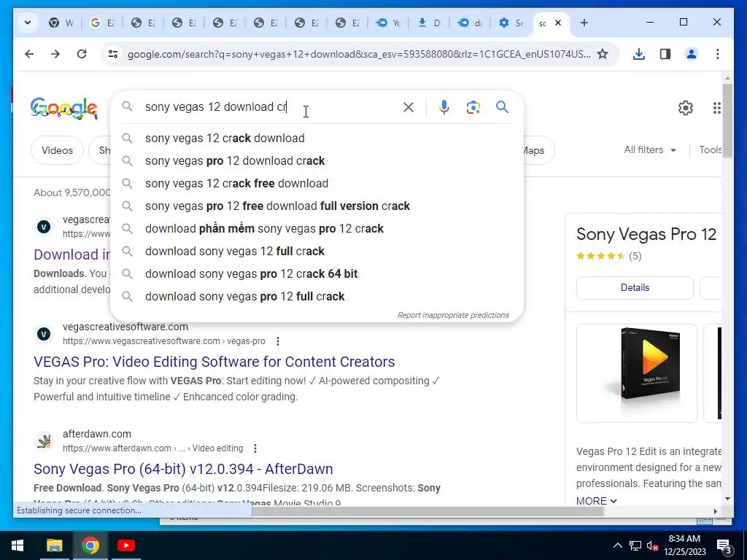The height and width of the screenshot is (560, 747).
Task: Show hidden system tray icons
Action: point(617,545)
